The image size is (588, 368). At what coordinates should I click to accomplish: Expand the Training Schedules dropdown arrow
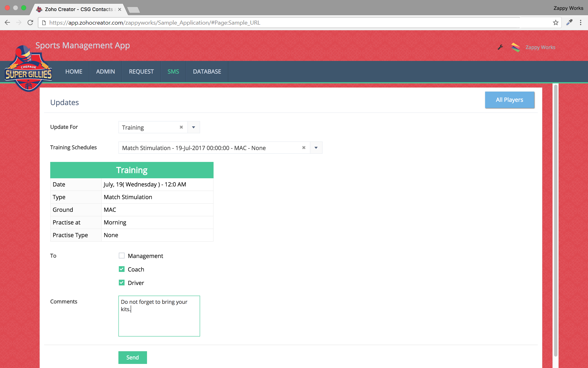pos(316,148)
